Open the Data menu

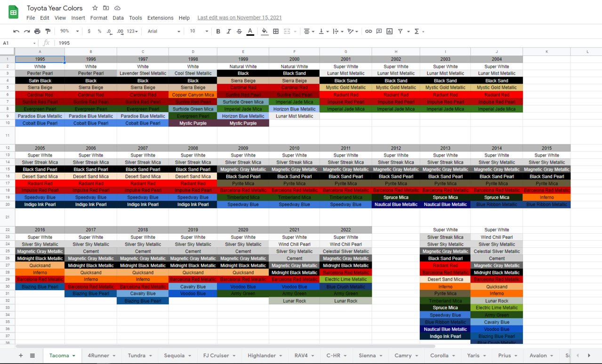click(x=118, y=18)
